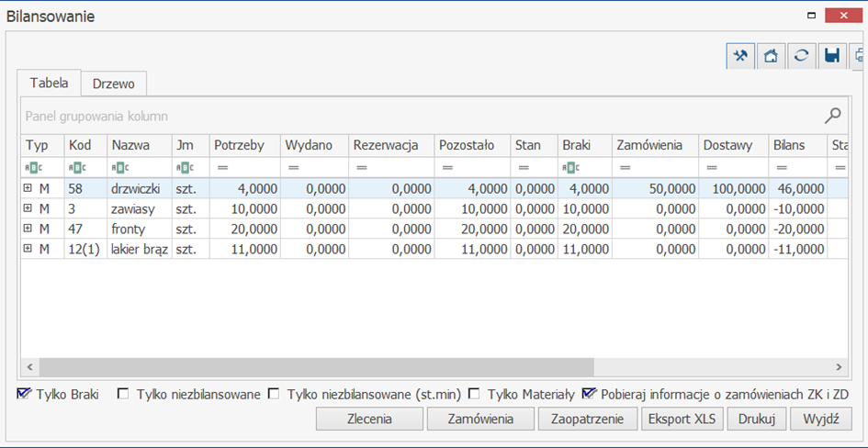The image size is (868, 448).
Task: Select the Tabela tab
Action: [x=50, y=83]
